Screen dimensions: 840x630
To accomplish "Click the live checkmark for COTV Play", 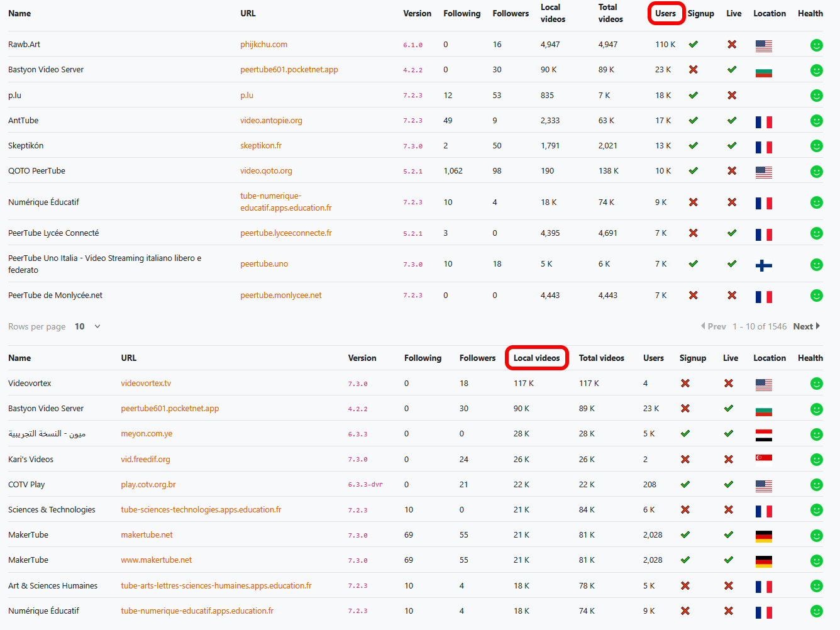I will pyautogui.click(x=728, y=484).
